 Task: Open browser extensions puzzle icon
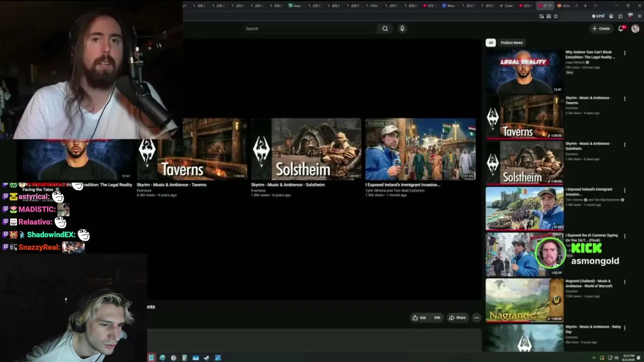tap(620, 16)
